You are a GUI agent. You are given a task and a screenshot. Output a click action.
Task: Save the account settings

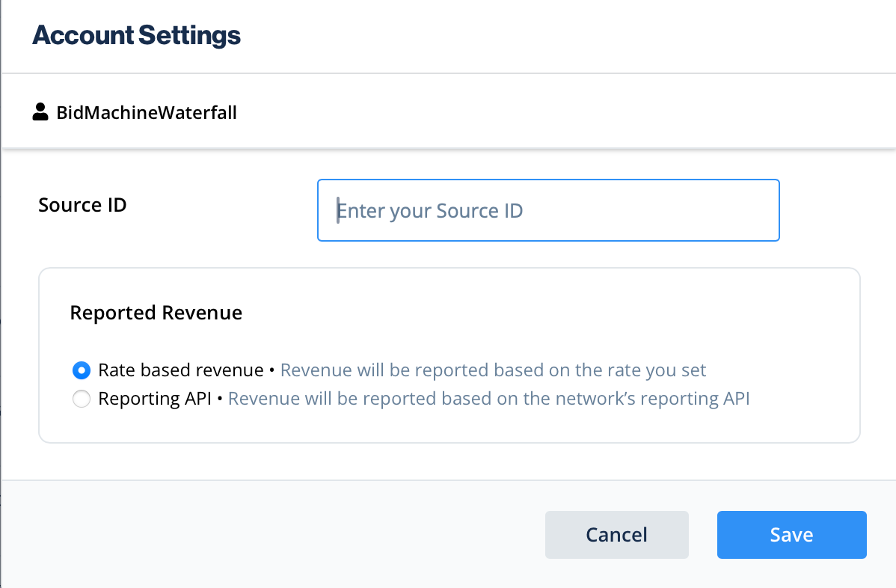click(x=791, y=535)
